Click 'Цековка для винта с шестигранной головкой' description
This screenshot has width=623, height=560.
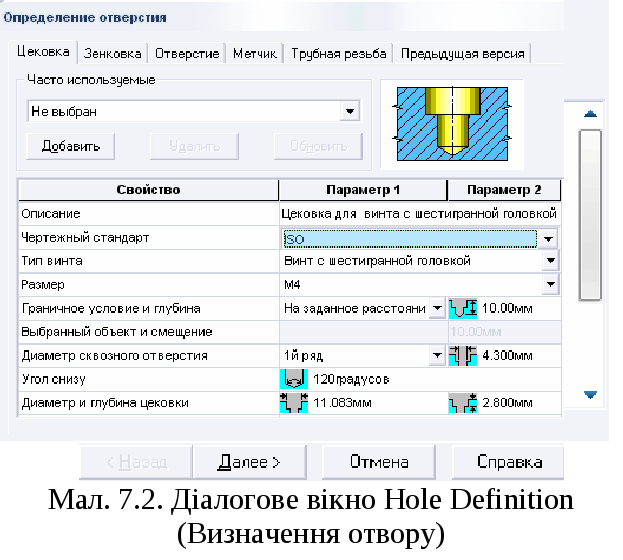[419, 214]
